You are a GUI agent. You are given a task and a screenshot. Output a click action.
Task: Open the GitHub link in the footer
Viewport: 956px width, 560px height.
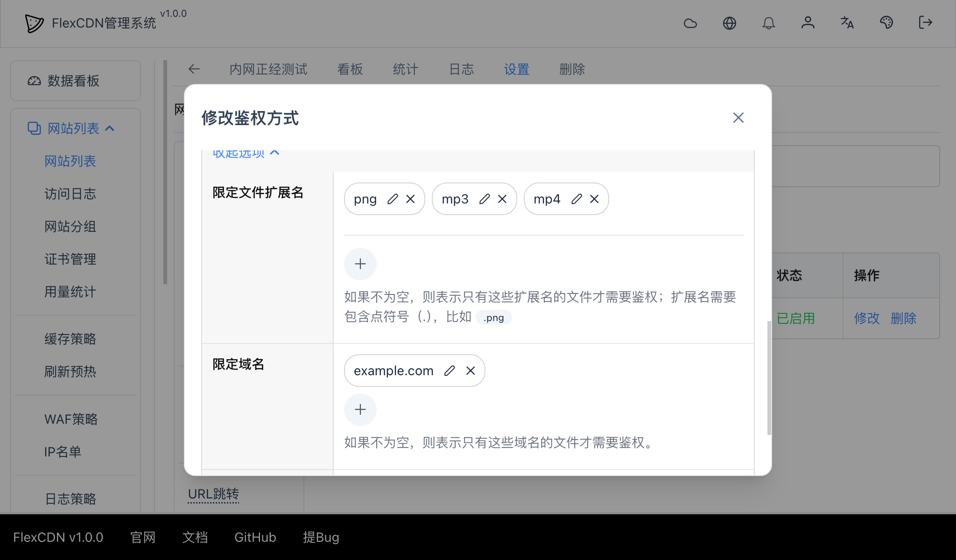click(255, 537)
